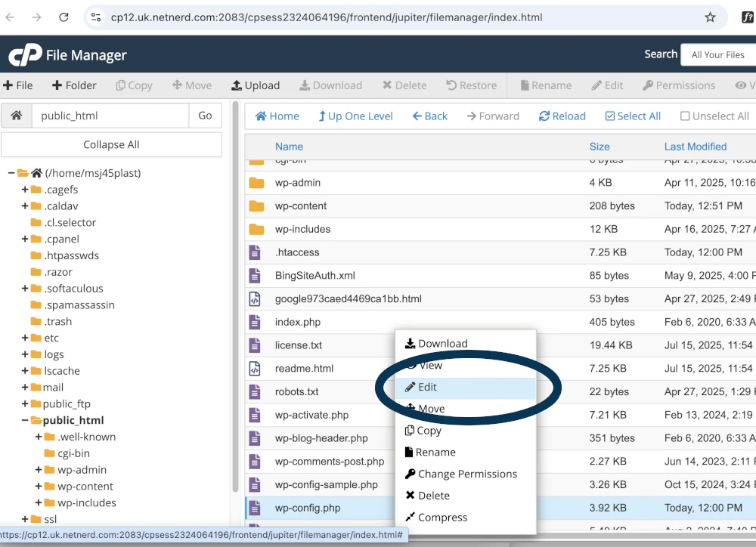This screenshot has height=547, width=756.
Task: Expand wp-content under public_html tree
Action: coord(38,487)
